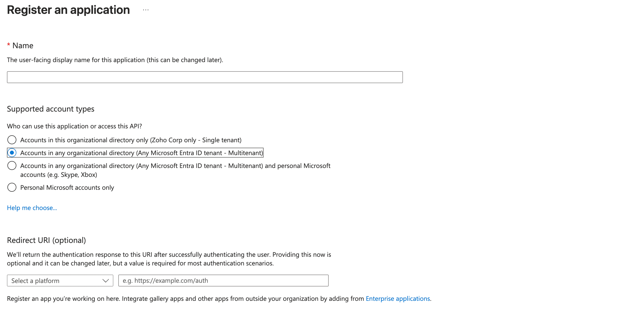Open the Enterprise applications link
The width and height of the screenshot is (644, 330).
(x=397, y=299)
